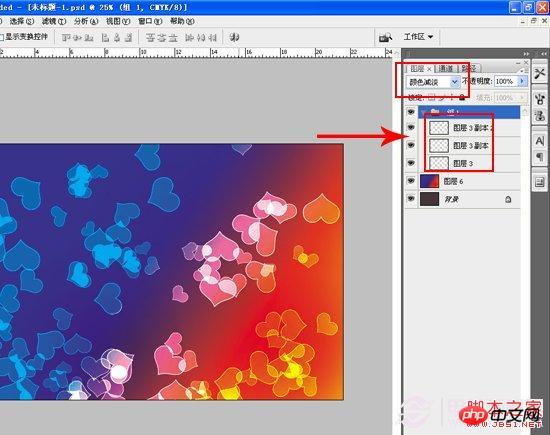The width and height of the screenshot is (550, 435).
Task: Click the 图层 6 gradient thumbnail
Action: 429,181
